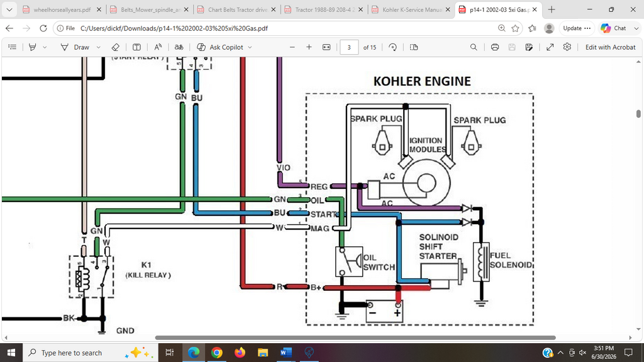The image size is (644, 362).
Task: Click the Update button
Action: tap(577, 28)
